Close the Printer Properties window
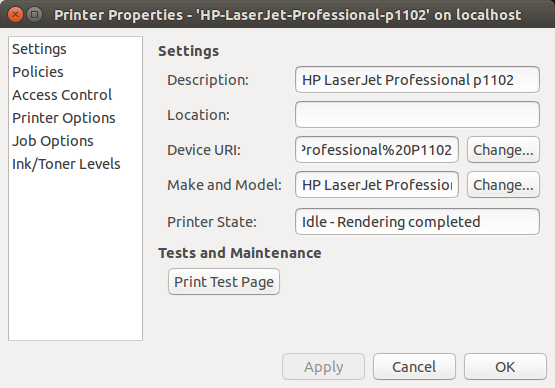 (15, 15)
